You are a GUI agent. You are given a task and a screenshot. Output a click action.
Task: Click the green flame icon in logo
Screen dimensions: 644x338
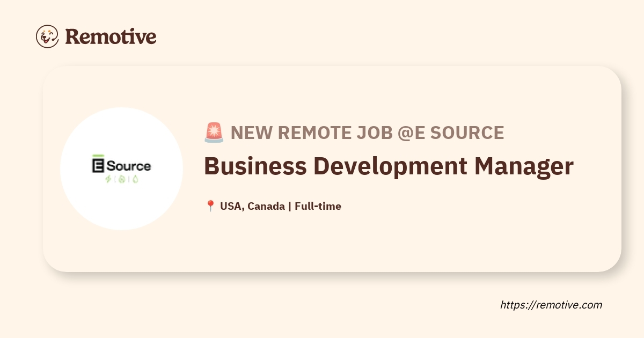[121, 180]
